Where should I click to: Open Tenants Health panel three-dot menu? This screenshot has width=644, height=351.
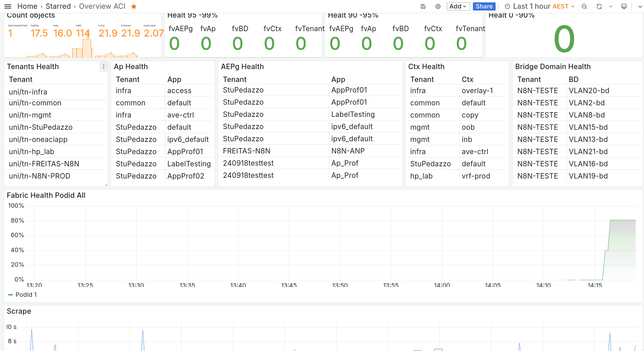tap(104, 67)
